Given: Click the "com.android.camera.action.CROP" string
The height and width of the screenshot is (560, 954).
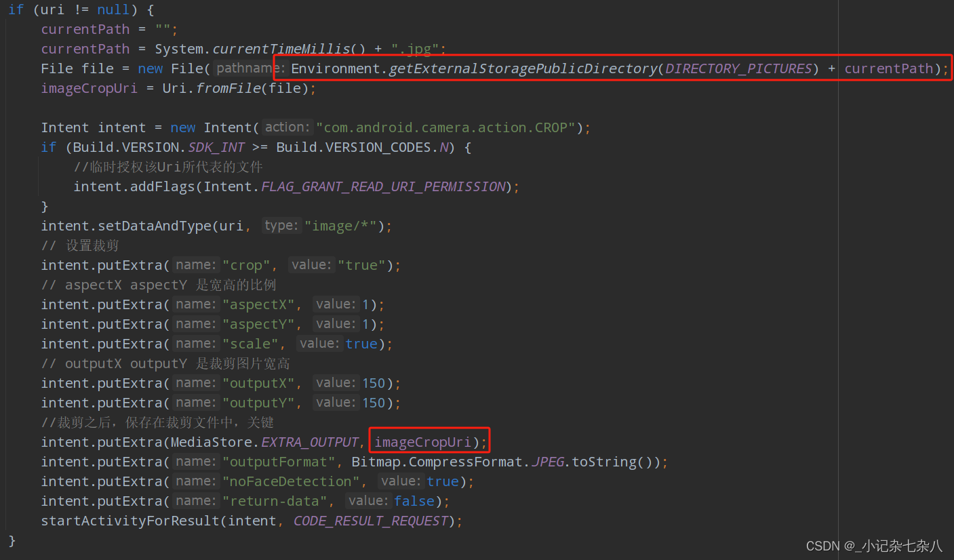Looking at the screenshot, I should pos(445,127).
